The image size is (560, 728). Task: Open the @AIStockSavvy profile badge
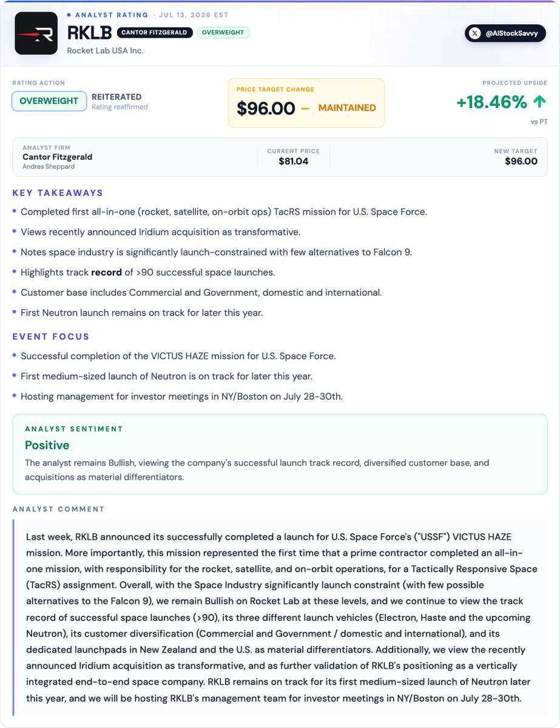pos(505,33)
